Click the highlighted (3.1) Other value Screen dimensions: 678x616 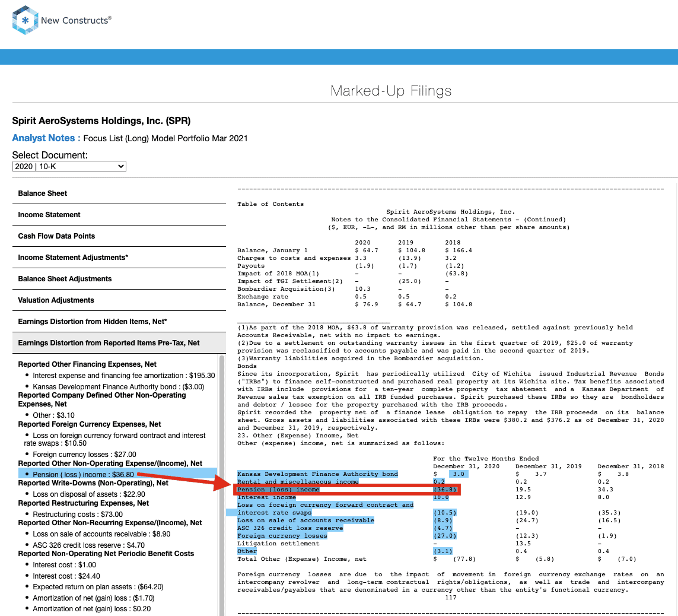click(x=443, y=551)
